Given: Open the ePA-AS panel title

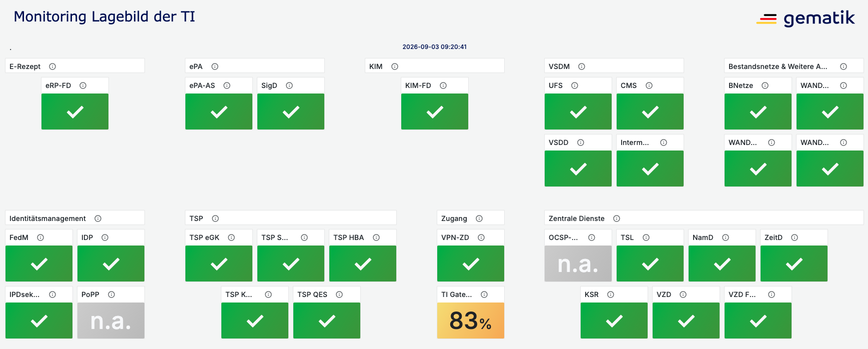Looking at the screenshot, I should (202, 85).
